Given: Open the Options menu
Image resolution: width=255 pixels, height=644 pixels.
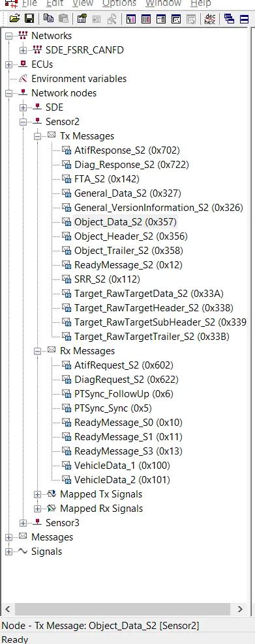Looking at the screenshot, I should pyautogui.click(x=119, y=3).
